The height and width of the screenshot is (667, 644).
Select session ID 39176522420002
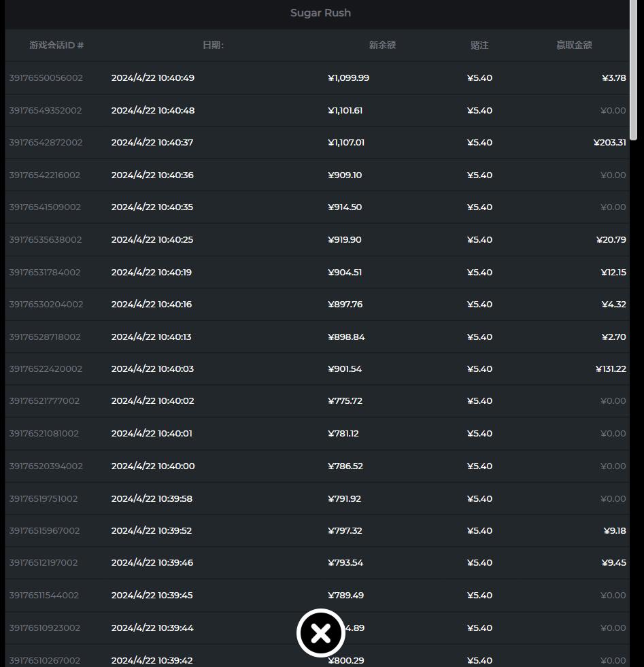(46, 369)
